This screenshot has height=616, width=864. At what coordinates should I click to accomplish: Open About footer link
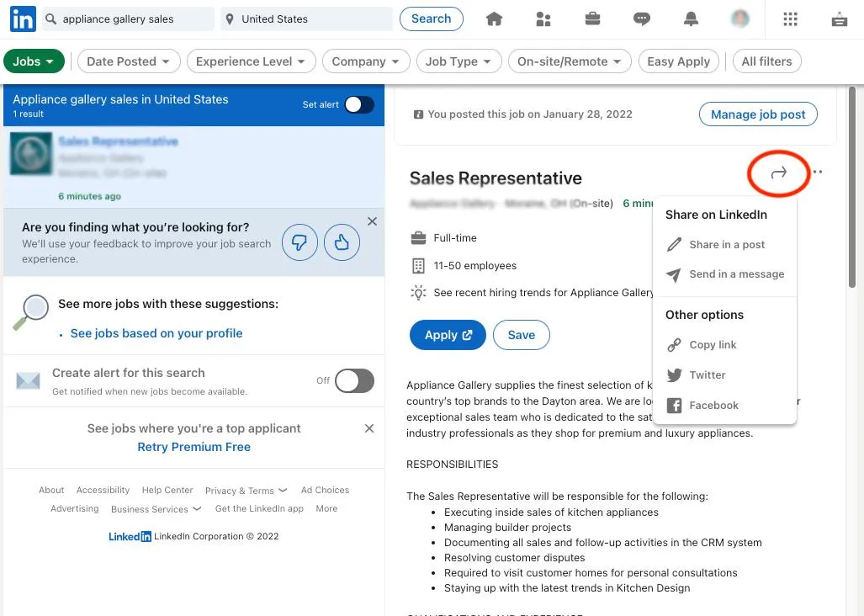pyautogui.click(x=51, y=490)
